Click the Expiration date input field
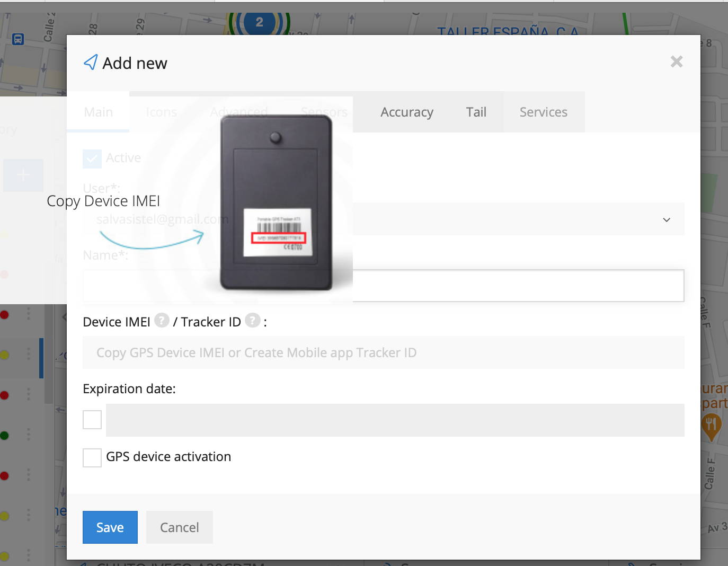728x566 pixels. (395, 420)
